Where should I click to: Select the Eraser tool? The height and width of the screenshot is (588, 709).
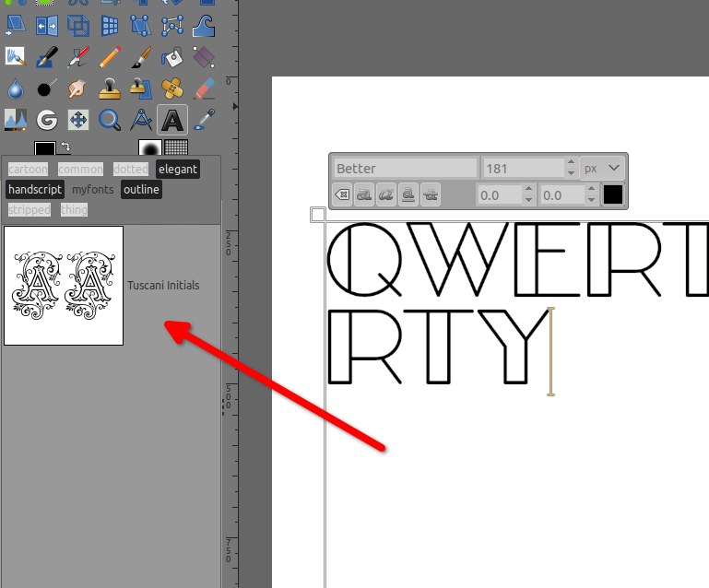point(204,88)
